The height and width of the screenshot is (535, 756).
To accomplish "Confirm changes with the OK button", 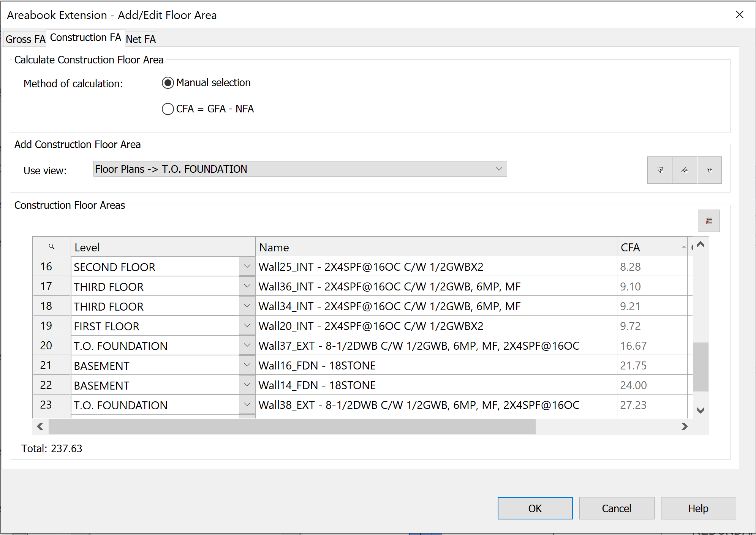I will (x=535, y=508).
